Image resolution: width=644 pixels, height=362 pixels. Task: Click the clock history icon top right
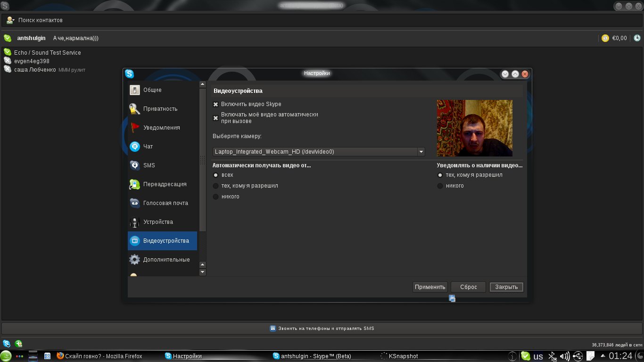click(x=637, y=38)
